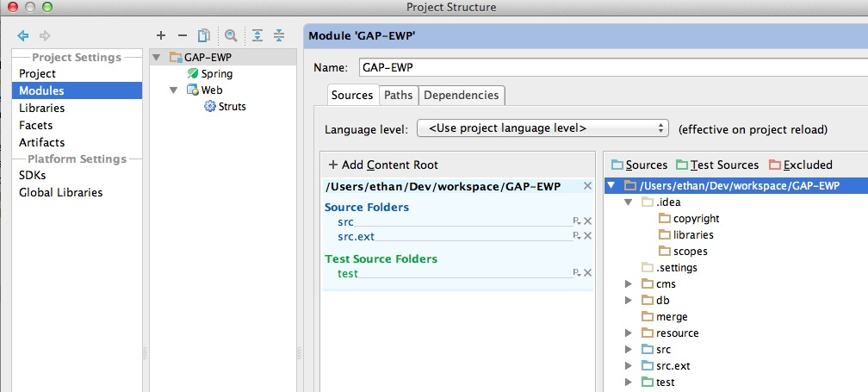Select the green test folder icon
The image size is (868, 392).
pyautogui.click(x=648, y=382)
